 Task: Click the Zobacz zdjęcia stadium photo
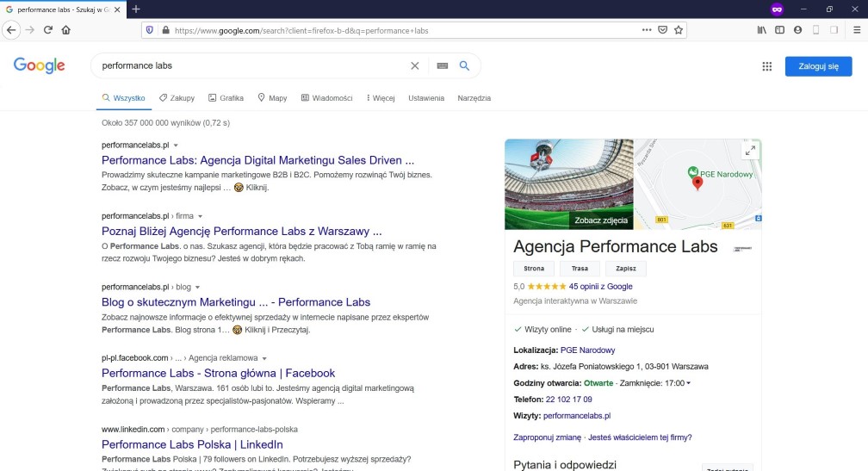[x=569, y=184]
